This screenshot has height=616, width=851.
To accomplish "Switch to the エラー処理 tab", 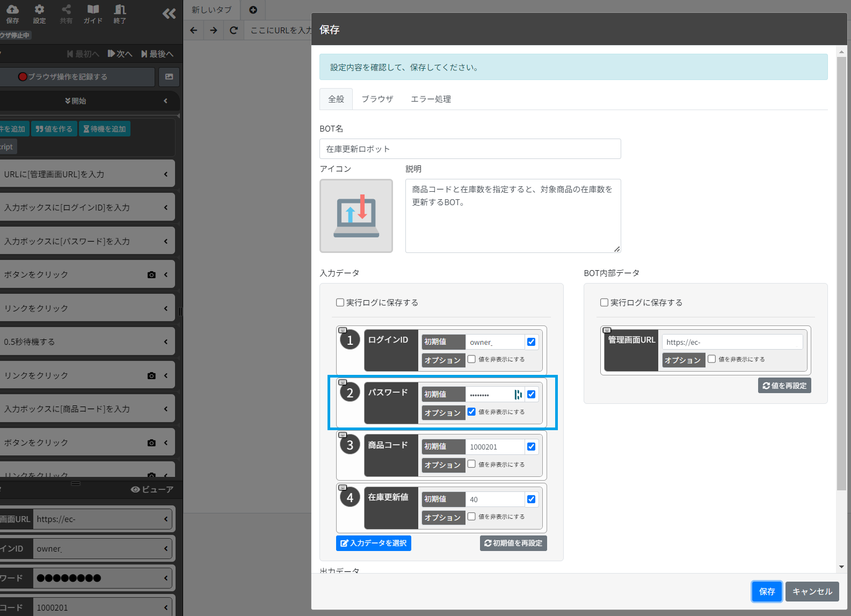I will click(431, 99).
